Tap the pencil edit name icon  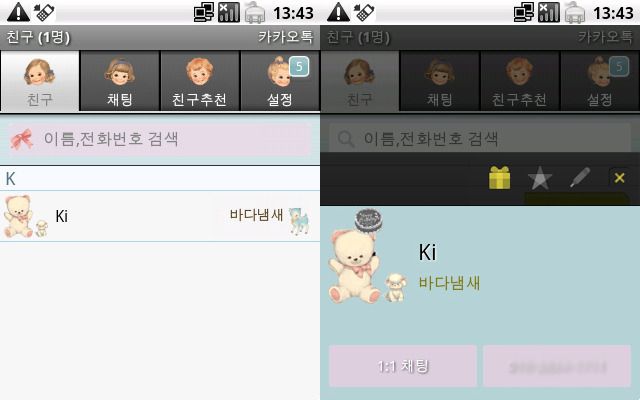pyautogui.click(x=580, y=178)
